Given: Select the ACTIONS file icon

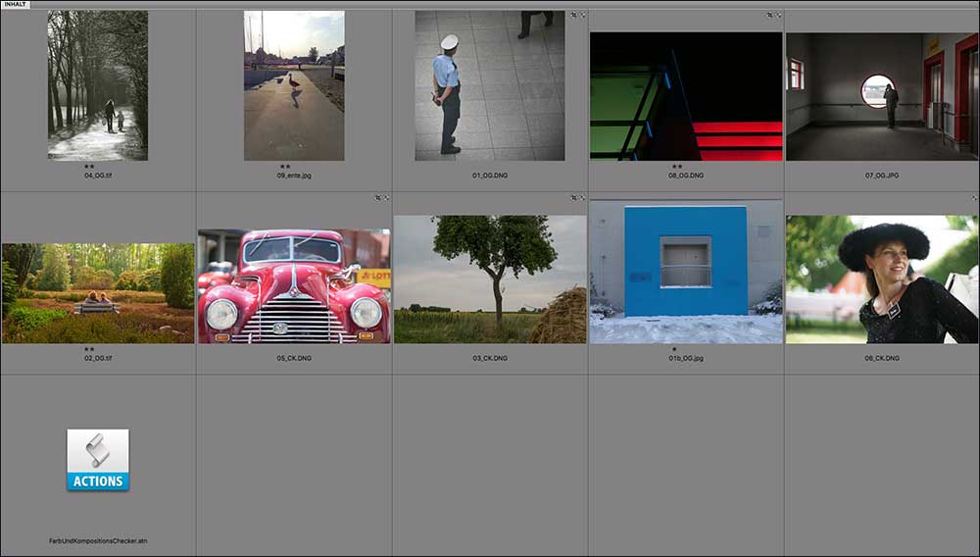Looking at the screenshot, I should tap(98, 460).
